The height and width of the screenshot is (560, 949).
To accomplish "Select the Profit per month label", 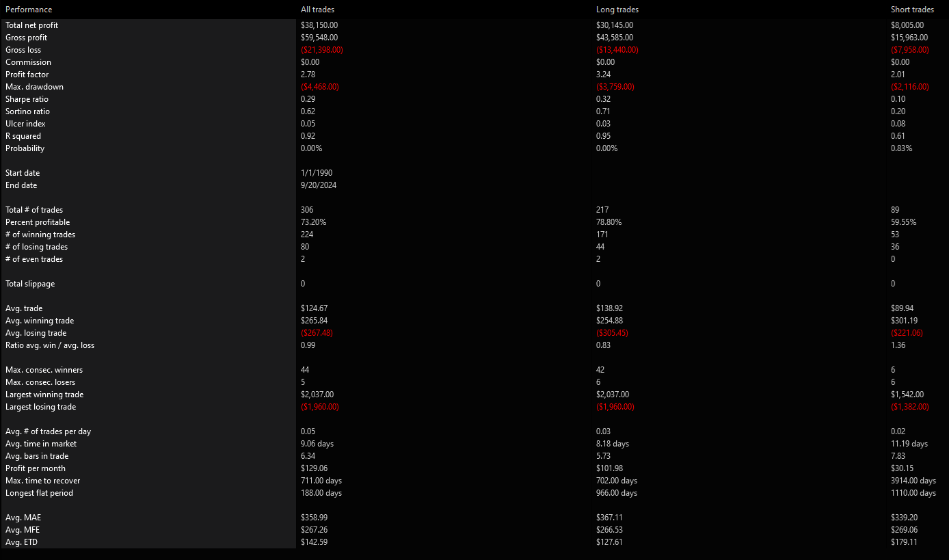I will coord(36,468).
